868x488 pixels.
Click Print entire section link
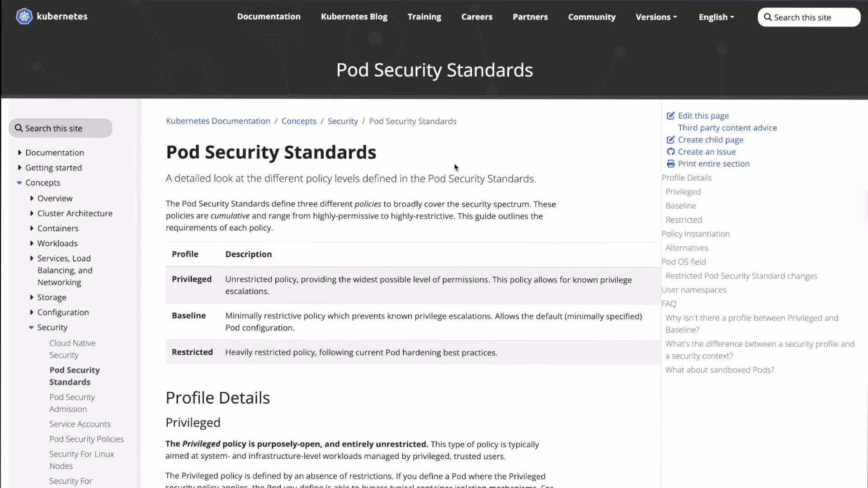coord(713,164)
